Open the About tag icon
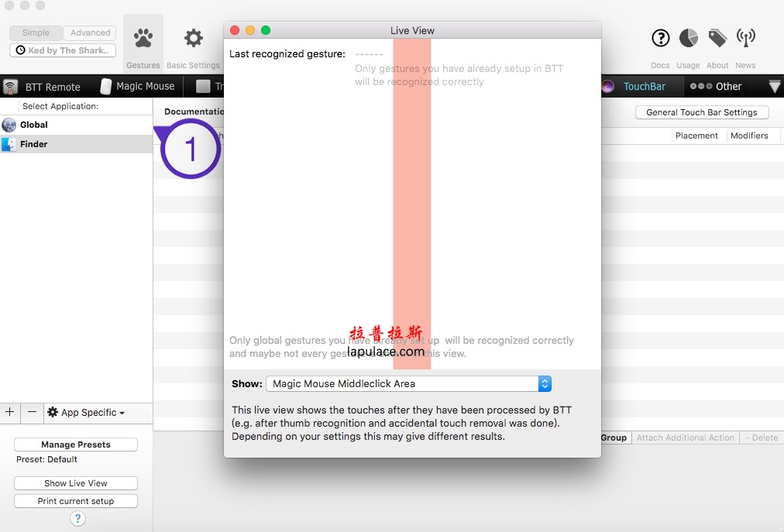Image resolution: width=784 pixels, height=532 pixels. pyautogui.click(x=717, y=38)
